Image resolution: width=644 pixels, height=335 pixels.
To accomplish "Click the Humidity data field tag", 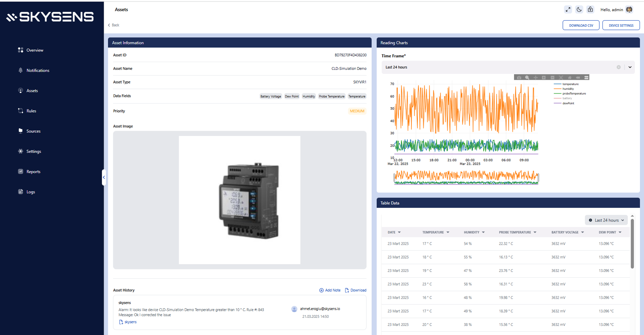I will [309, 97].
